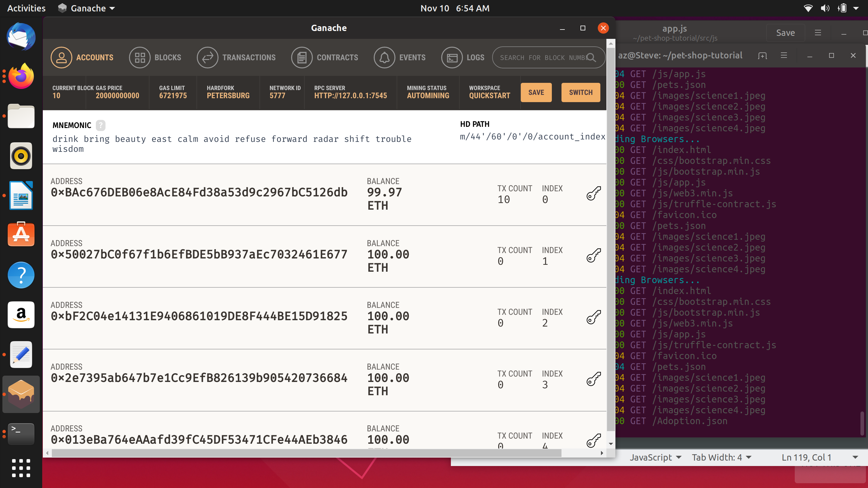Open the terminal new tab icon

point(762,55)
